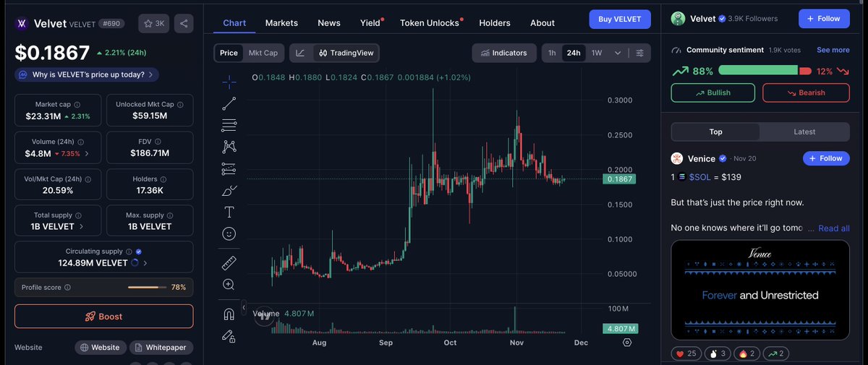Follow the Velvet community
This screenshot has width=868, height=365.
point(824,18)
